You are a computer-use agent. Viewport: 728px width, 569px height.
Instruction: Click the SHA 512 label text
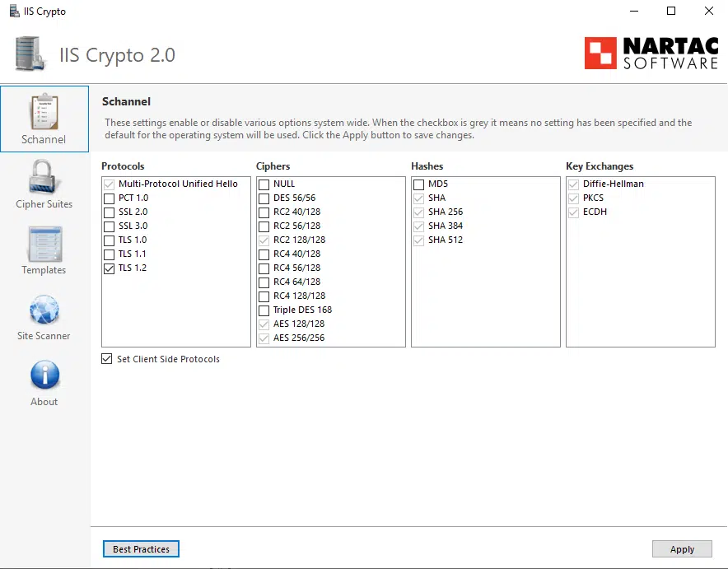[446, 240]
